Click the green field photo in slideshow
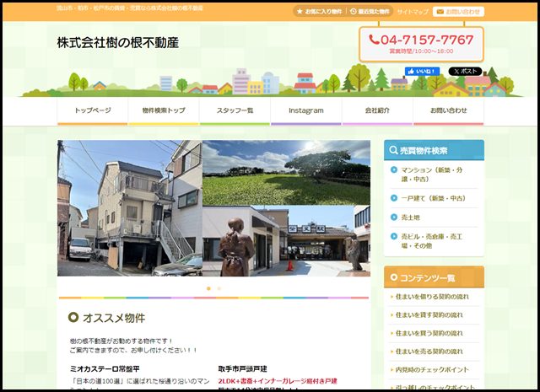540x392 pixels. coord(286,173)
